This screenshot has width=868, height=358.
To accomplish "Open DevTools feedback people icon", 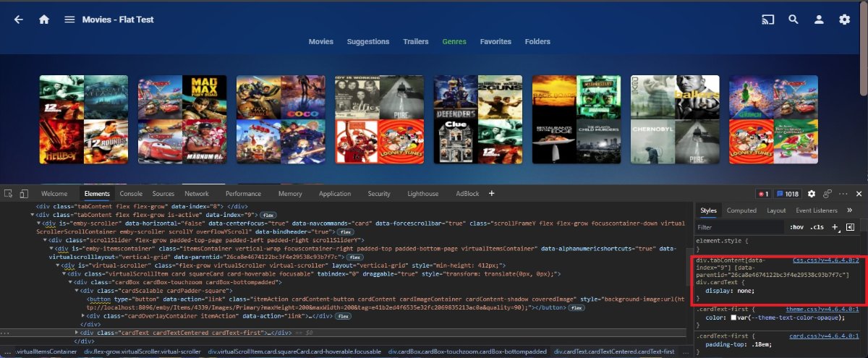I will coord(827,194).
